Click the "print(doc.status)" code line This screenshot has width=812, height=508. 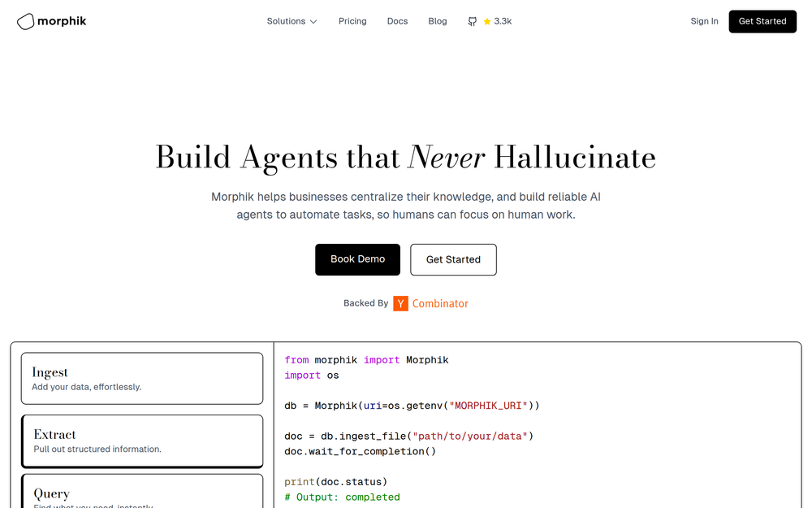click(x=336, y=482)
